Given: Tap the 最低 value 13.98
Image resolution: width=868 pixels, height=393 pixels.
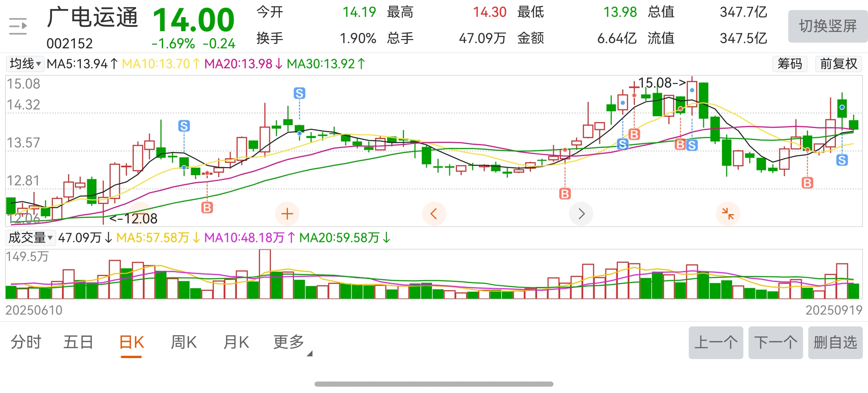Looking at the screenshot, I should pos(620,12).
